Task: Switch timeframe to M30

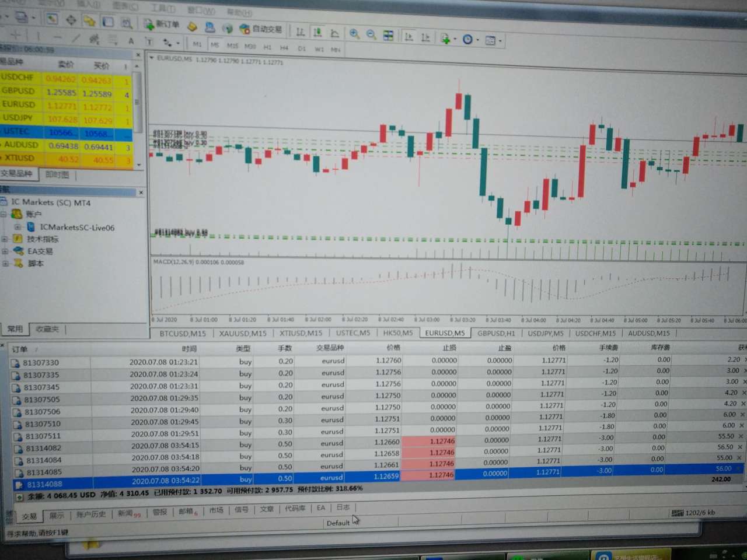Action: 250,46
